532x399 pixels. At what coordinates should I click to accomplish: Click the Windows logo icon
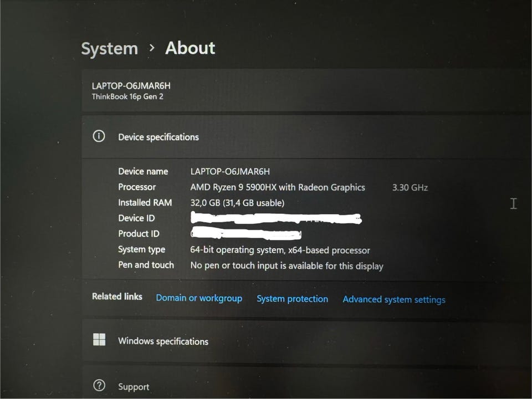click(99, 340)
